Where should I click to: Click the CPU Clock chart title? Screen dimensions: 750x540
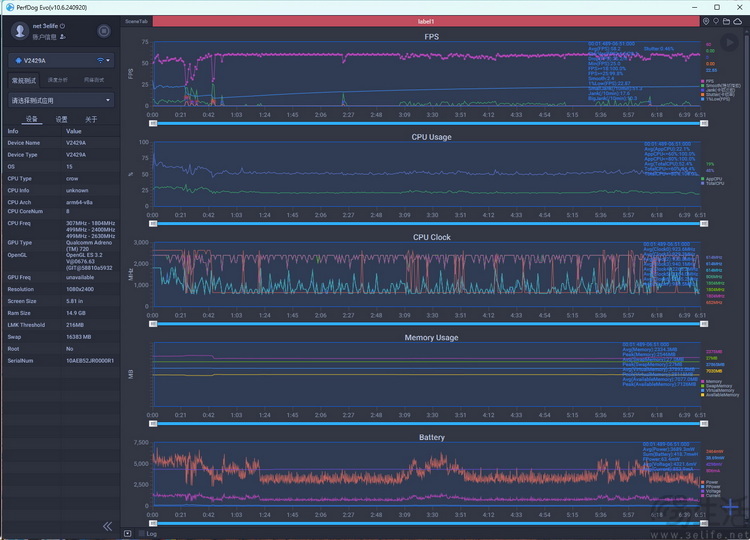pos(431,237)
